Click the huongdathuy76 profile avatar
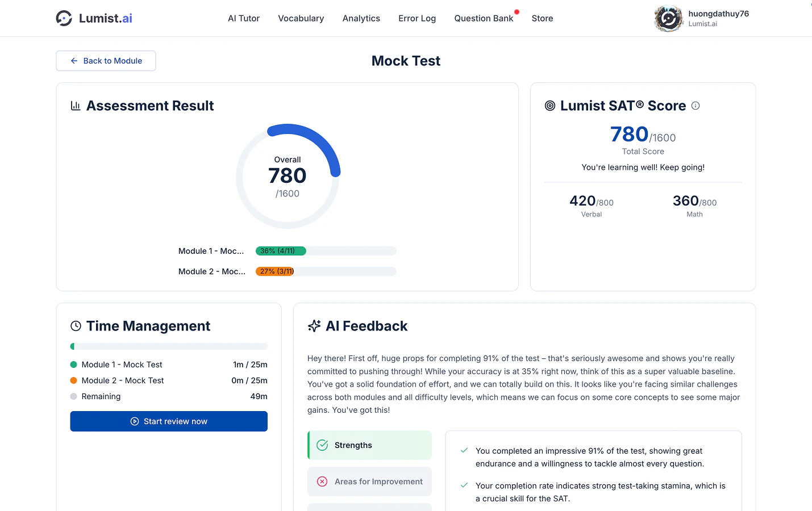812x511 pixels. click(x=669, y=19)
